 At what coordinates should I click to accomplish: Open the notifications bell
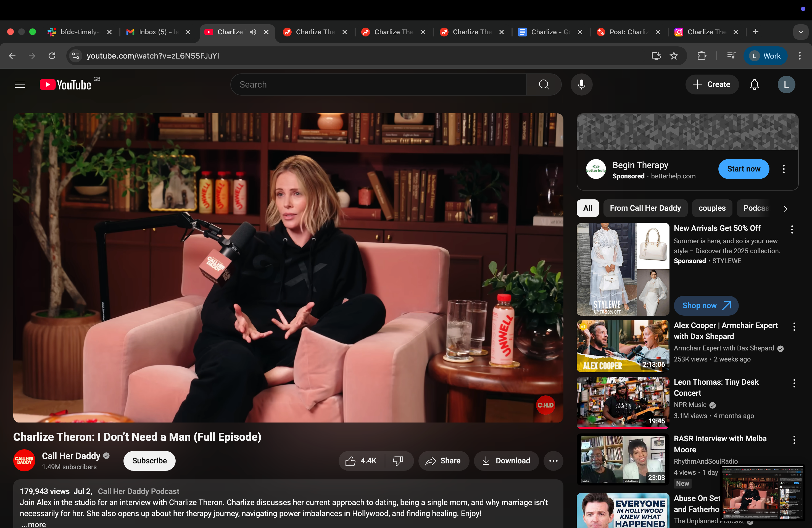click(754, 84)
